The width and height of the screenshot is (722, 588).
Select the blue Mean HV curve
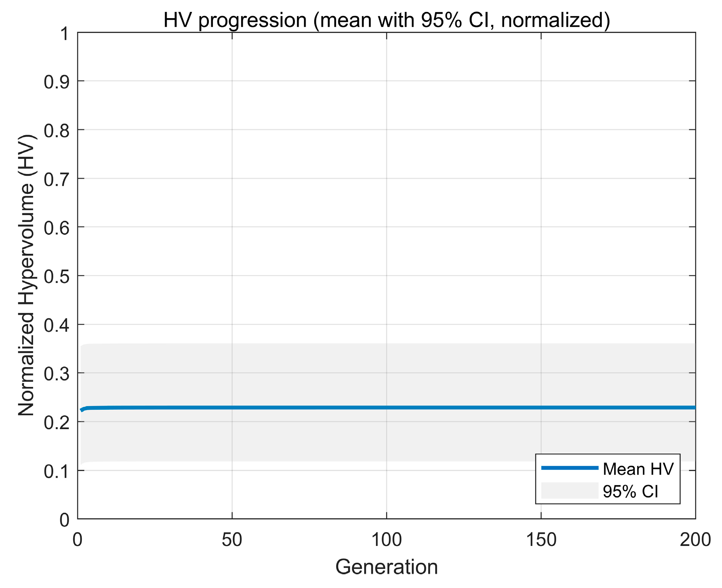point(386,408)
